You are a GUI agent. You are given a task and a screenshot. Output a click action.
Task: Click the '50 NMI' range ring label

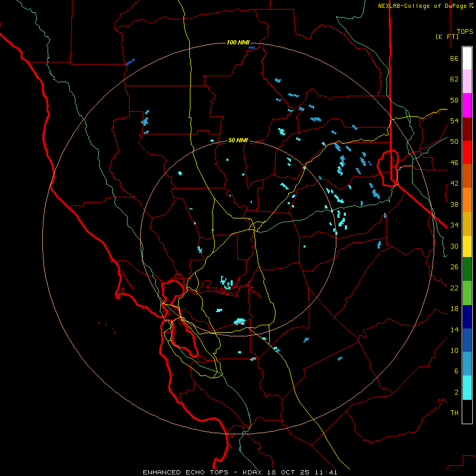click(238, 140)
